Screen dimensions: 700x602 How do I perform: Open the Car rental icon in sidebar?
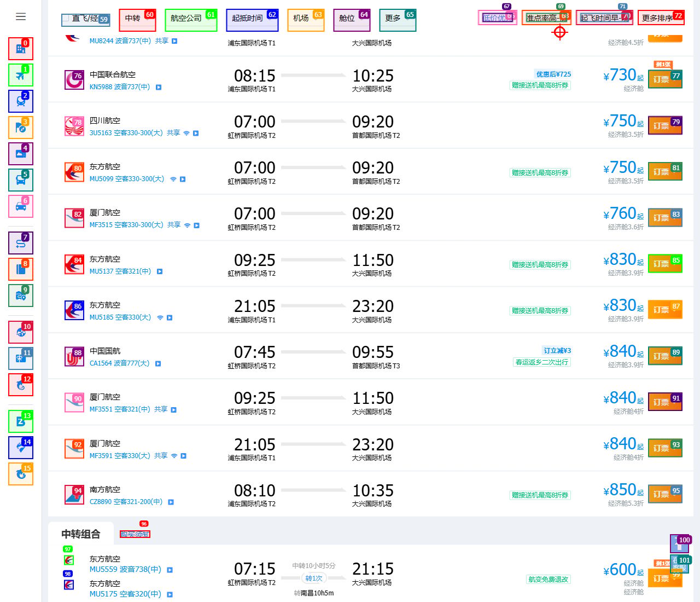click(21, 206)
